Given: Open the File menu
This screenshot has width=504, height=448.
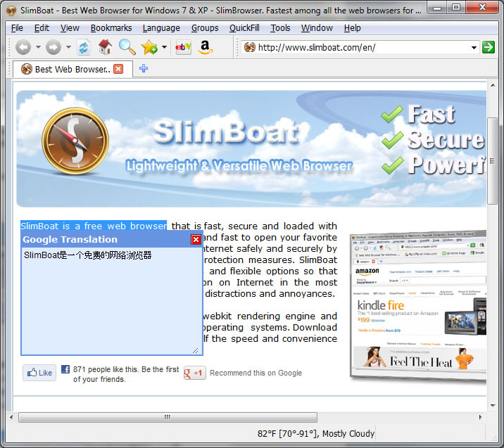Looking at the screenshot, I should coord(17,28).
